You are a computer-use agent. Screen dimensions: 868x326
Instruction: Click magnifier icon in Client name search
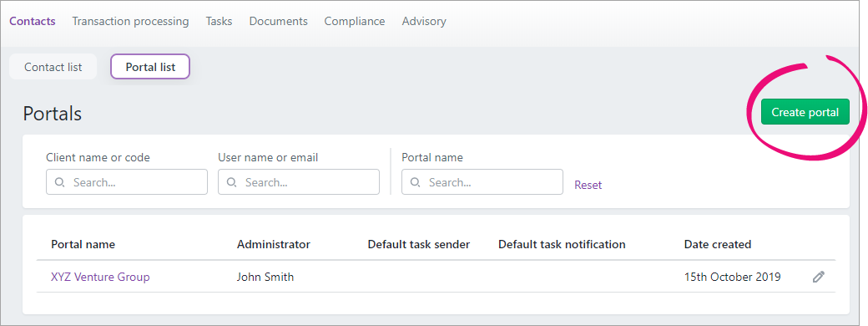pyautogui.click(x=60, y=182)
